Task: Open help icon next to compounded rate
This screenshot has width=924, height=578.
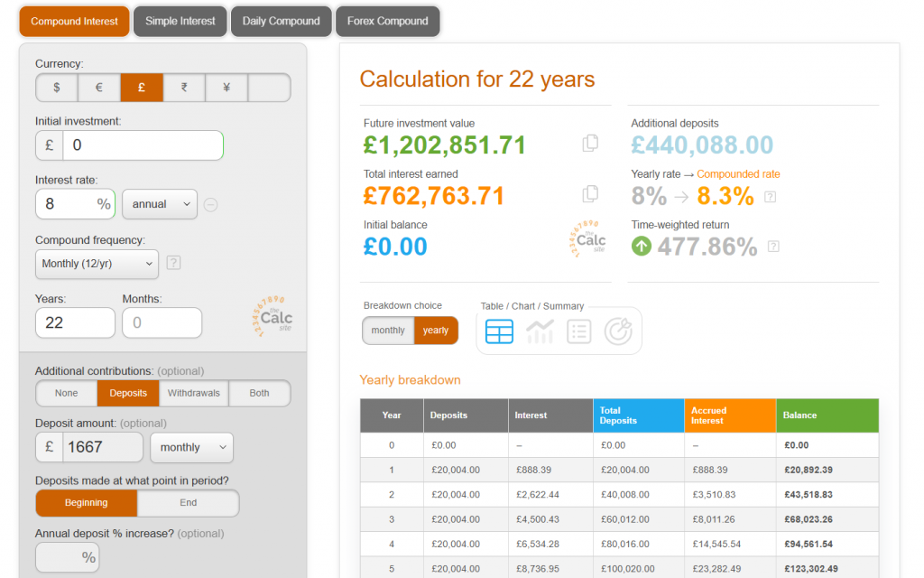Action: (x=772, y=196)
